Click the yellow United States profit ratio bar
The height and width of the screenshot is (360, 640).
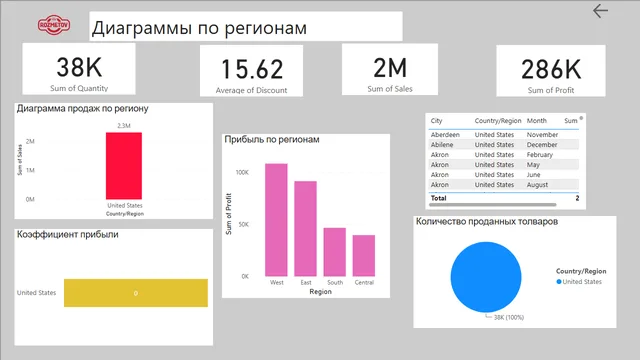(136, 293)
